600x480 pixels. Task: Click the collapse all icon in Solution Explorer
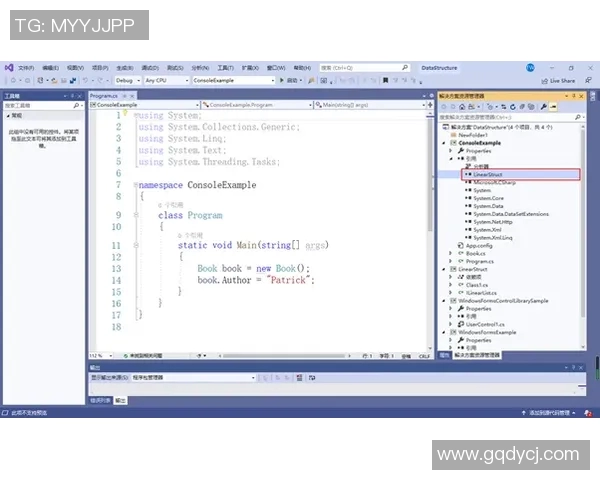point(522,107)
